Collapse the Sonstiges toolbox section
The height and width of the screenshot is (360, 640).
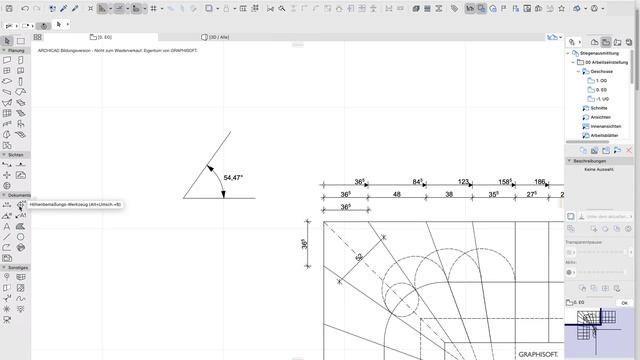click(x=4, y=267)
